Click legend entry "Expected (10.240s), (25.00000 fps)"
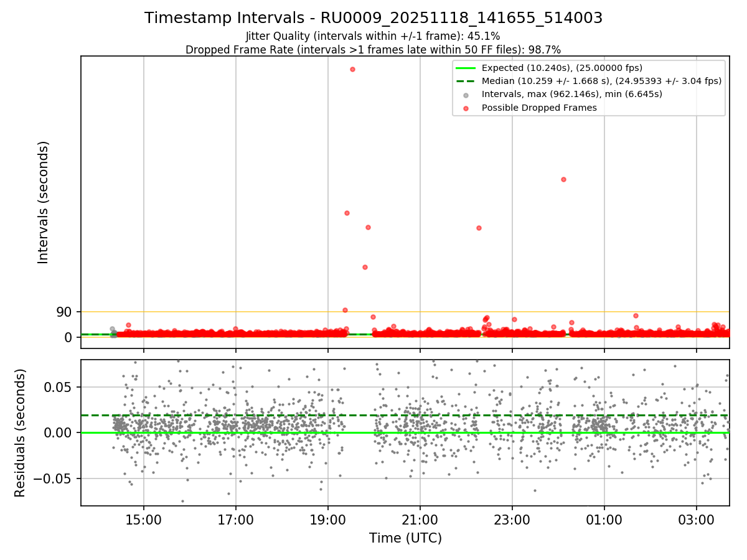Viewport: 747px width, 560px height. click(562, 68)
